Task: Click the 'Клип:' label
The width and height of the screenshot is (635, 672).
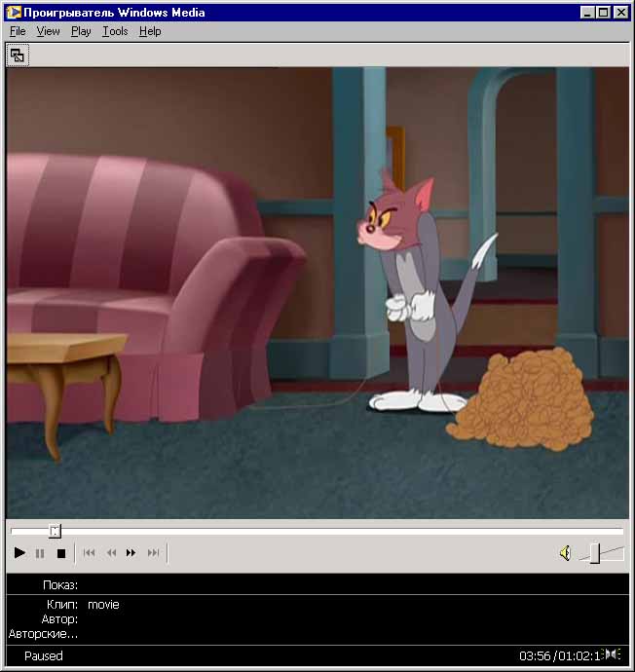Action: [62, 605]
